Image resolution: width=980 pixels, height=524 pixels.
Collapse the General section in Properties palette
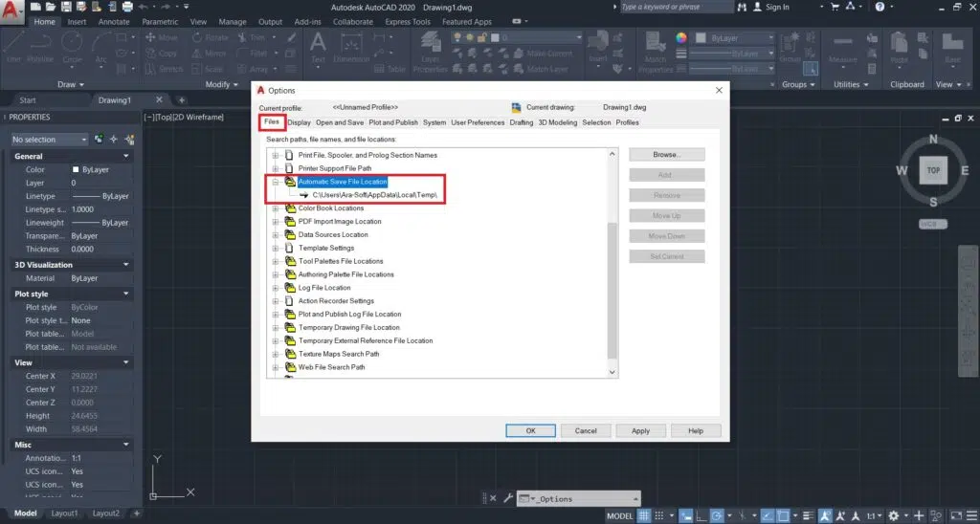tap(126, 156)
